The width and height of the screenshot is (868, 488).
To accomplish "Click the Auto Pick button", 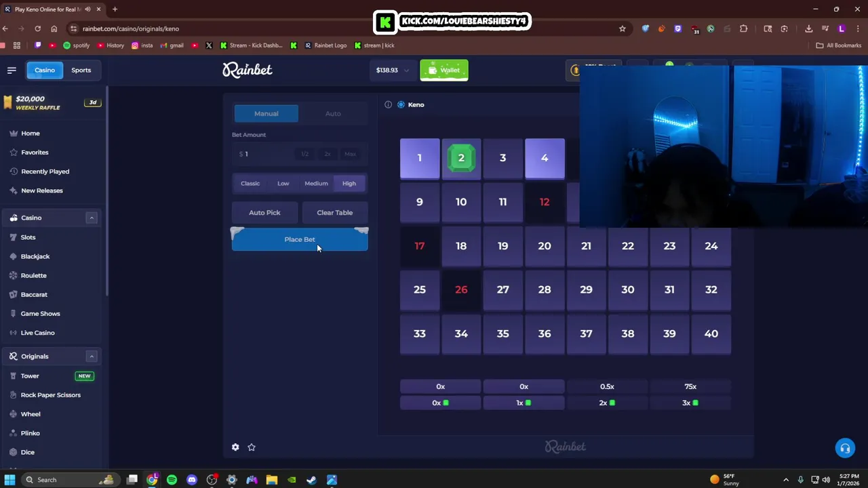I will 264,213.
